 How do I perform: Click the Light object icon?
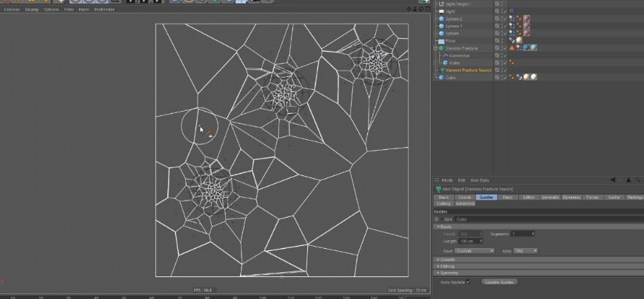pos(441,11)
